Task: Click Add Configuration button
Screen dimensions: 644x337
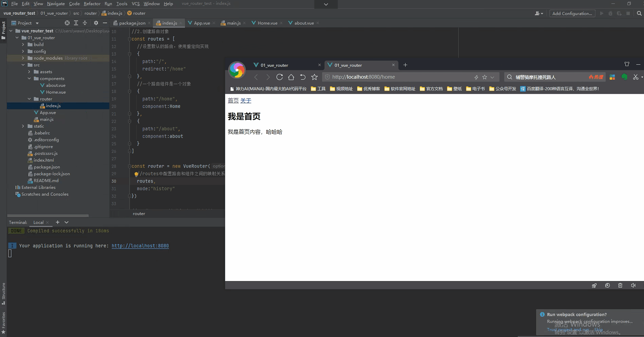Action: 572,14
